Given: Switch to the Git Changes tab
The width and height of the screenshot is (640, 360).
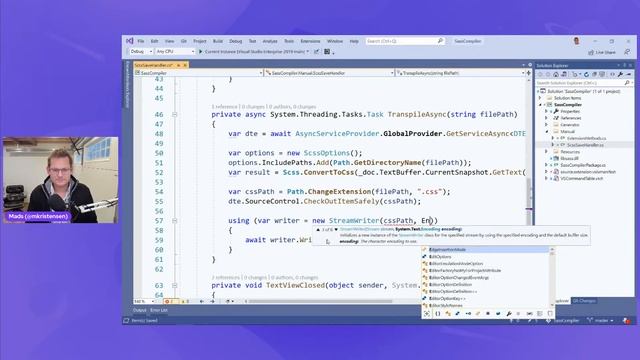Looking at the screenshot, I should [x=584, y=301].
